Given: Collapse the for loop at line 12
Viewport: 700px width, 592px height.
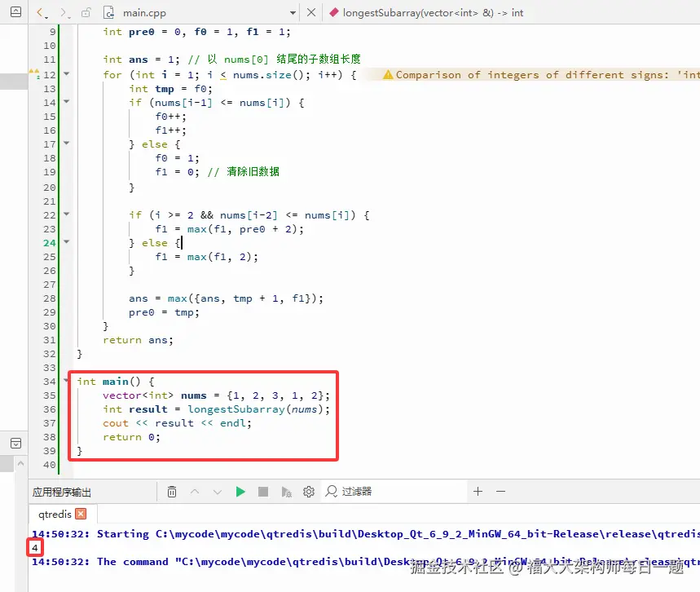Looking at the screenshot, I should pyautogui.click(x=67, y=73).
